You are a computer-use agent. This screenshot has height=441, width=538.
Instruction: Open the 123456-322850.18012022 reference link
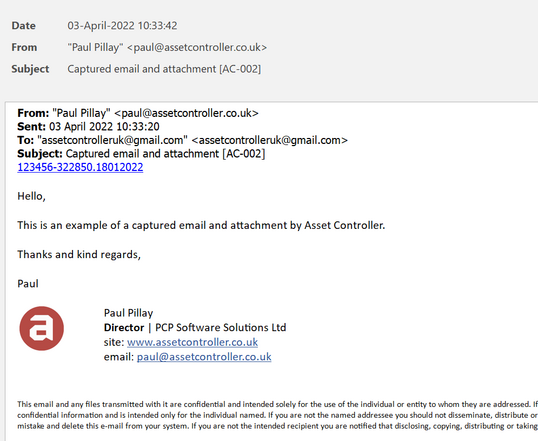pos(80,167)
